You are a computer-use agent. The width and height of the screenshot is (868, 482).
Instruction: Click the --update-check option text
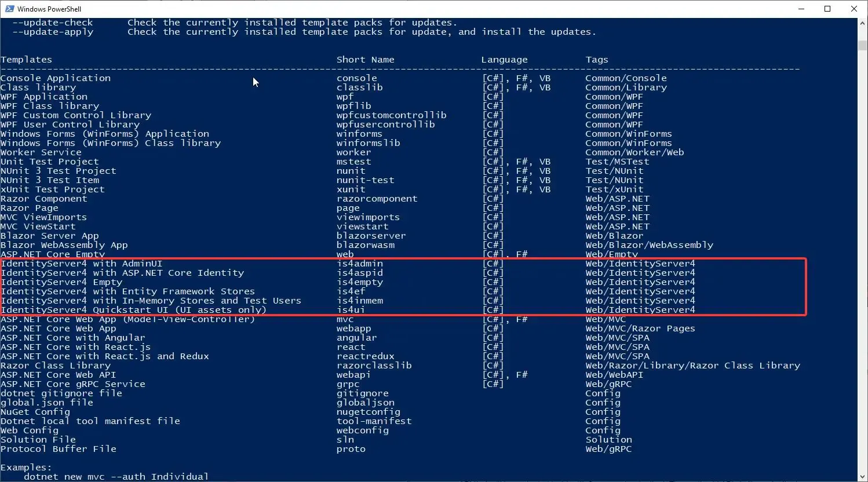(x=52, y=22)
